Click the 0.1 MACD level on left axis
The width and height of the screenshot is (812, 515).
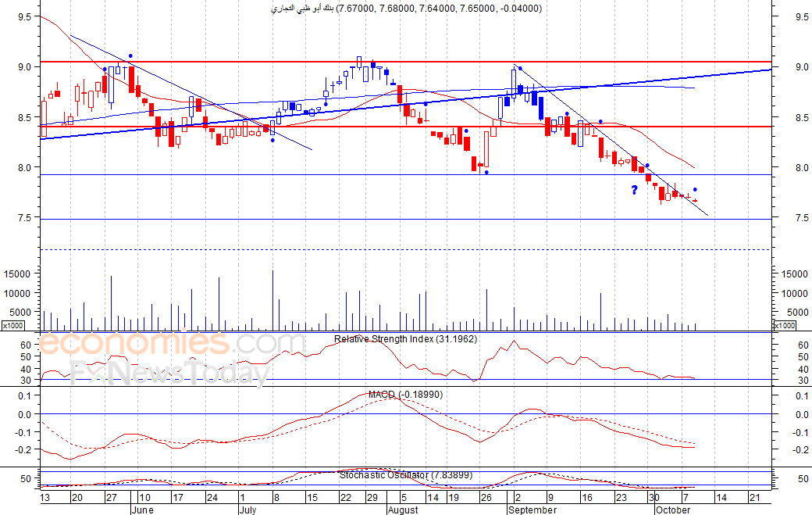click(25, 396)
